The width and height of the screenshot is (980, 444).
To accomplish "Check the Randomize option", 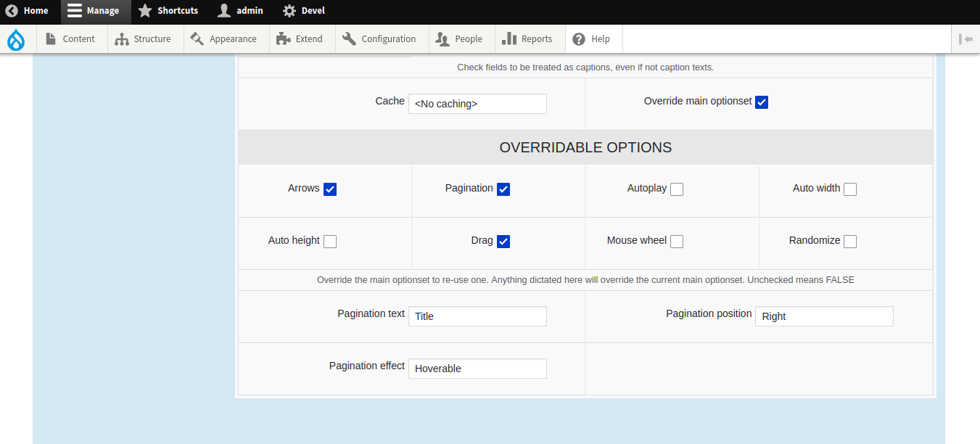I will coord(850,242).
